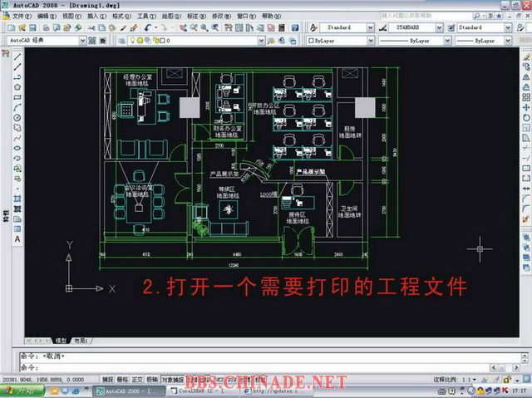Click the Match Properties brush icon
The height and width of the screenshot is (398, 532).
coord(123,27)
